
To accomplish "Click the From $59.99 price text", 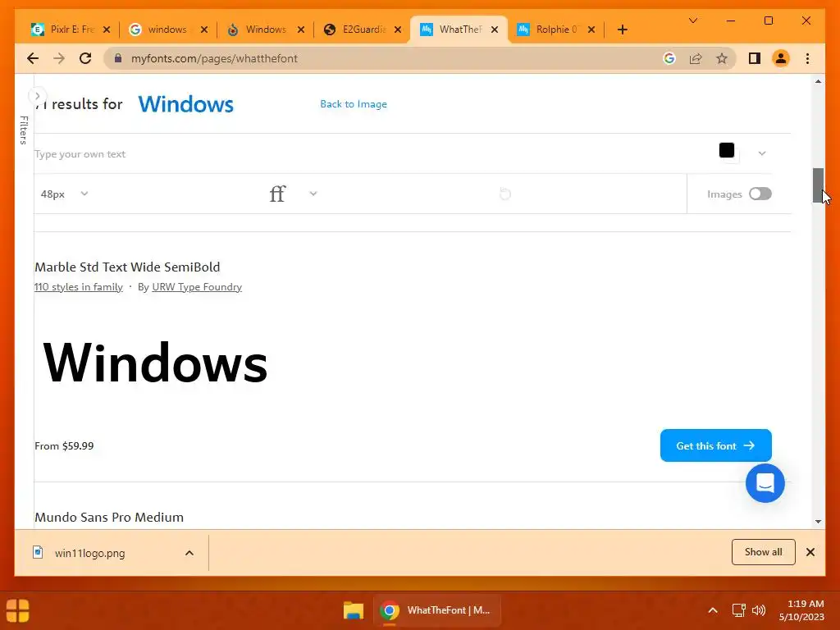I will point(64,445).
